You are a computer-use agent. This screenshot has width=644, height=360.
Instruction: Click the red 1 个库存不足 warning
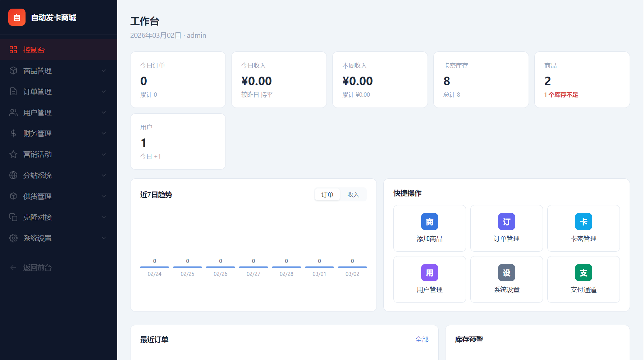click(x=561, y=95)
